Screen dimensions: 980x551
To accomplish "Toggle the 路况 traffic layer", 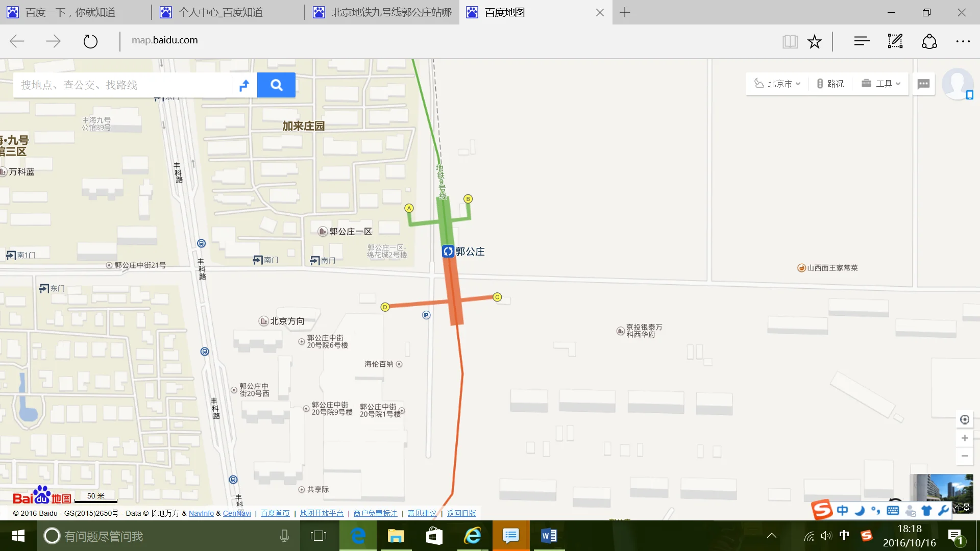I will [830, 84].
